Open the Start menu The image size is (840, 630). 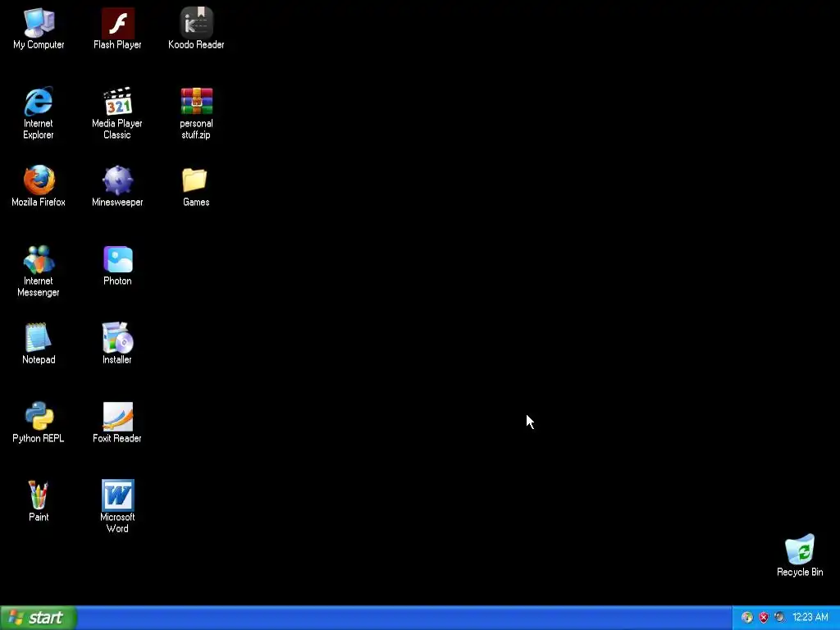coord(38,618)
